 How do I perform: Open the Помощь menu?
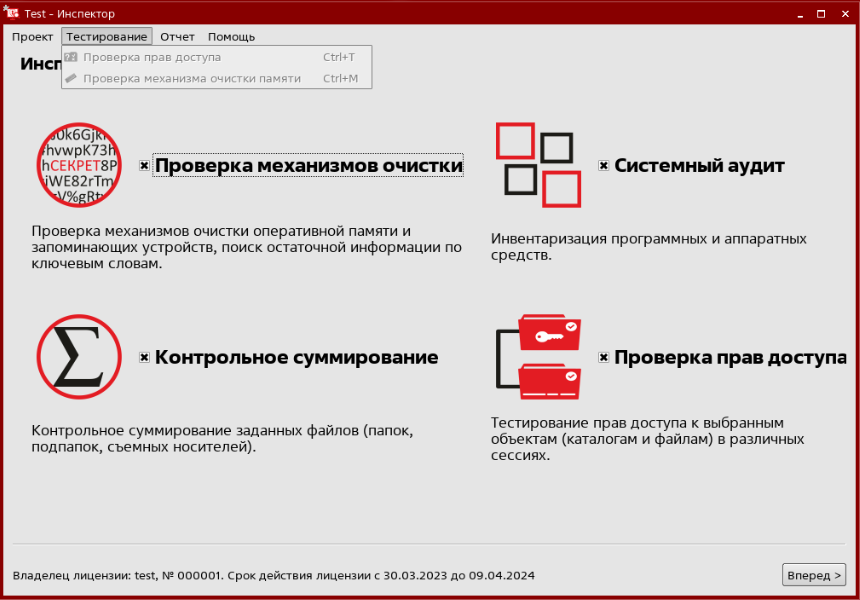point(230,36)
